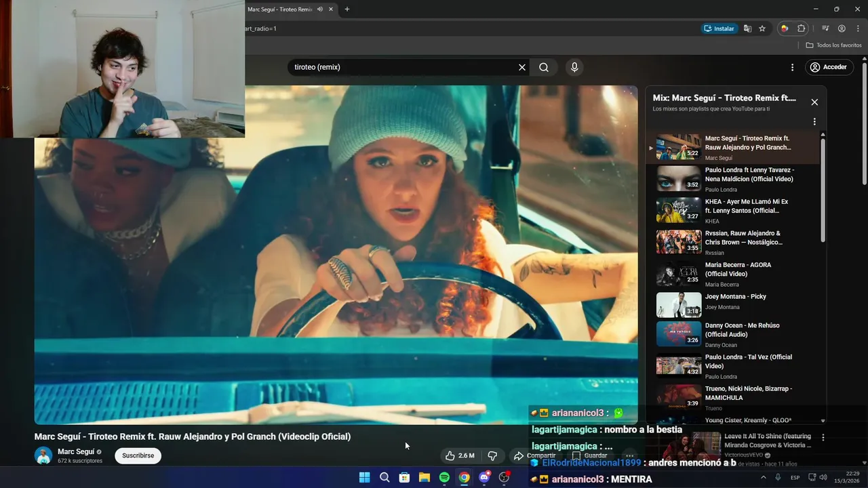Click the Chrome translate page icon

(x=747, y=28)
